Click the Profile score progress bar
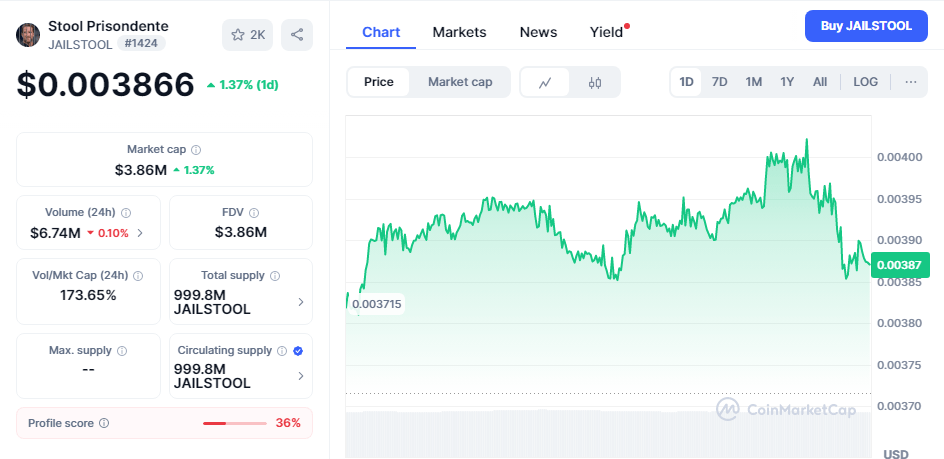 (x=235, y=423)
